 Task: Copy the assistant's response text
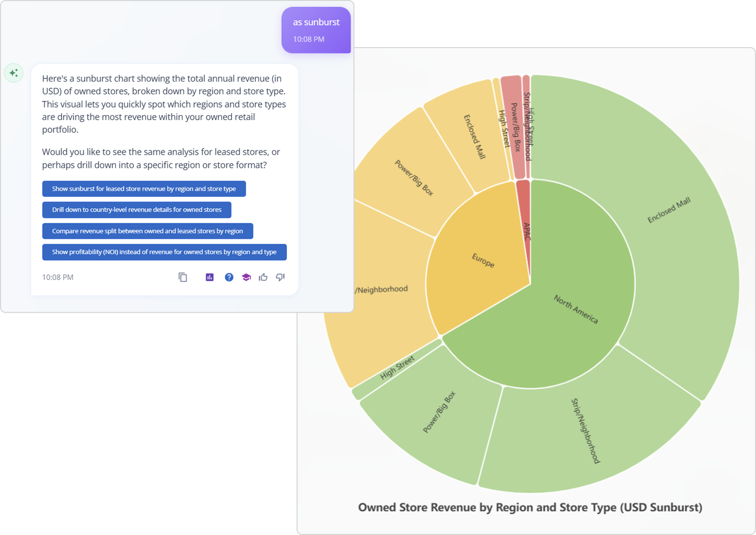tap(183, 277)
